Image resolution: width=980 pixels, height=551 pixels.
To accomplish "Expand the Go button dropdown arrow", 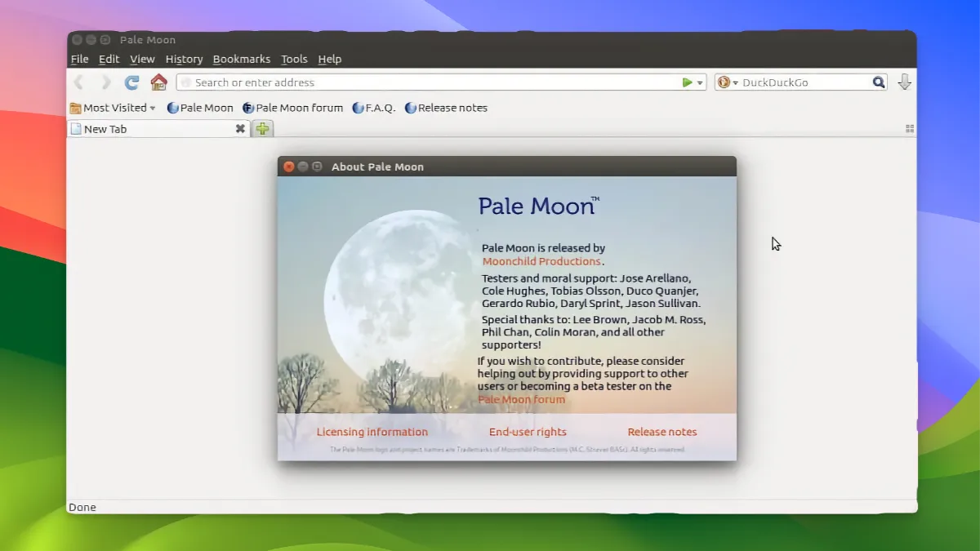I will (699, 82).
